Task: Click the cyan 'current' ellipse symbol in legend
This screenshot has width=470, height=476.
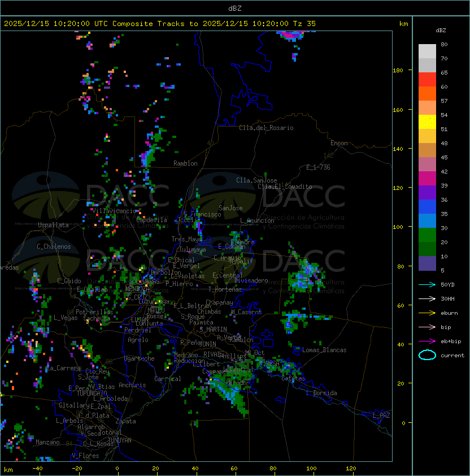Action: [427, 355]
